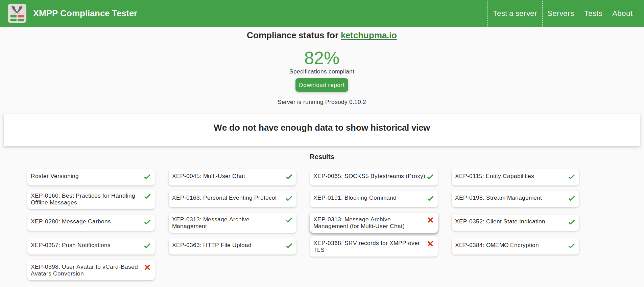The width and height of the screenshot is (644, 287).
Task: Click the red X for XEP-0398 User Avatar
Action: point(147,267)
